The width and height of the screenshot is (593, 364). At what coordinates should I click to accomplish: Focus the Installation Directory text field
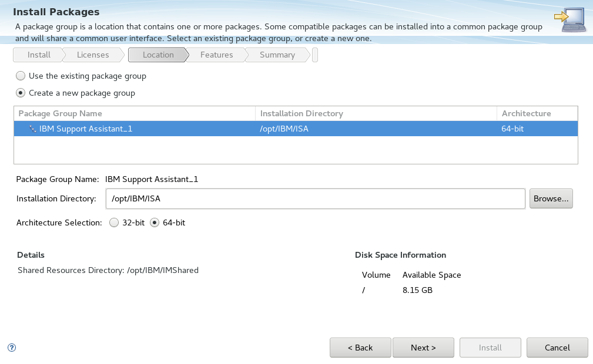(x=316, y=198)
